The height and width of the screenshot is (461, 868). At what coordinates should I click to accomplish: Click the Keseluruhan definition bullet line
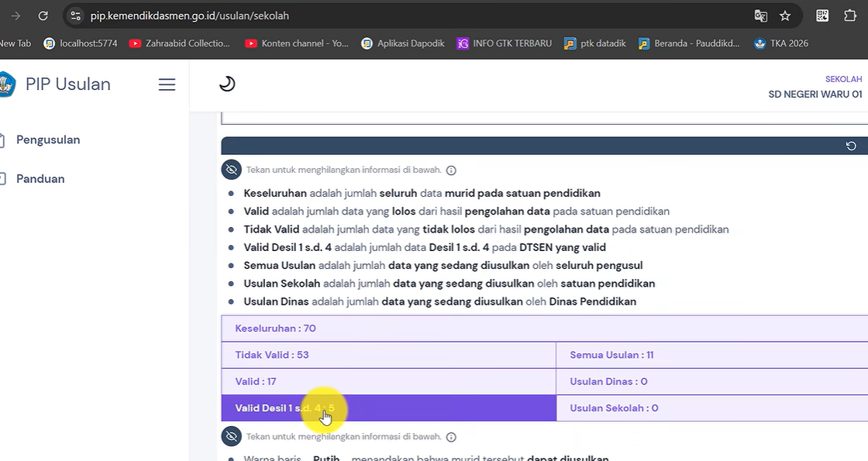point(422,193)
